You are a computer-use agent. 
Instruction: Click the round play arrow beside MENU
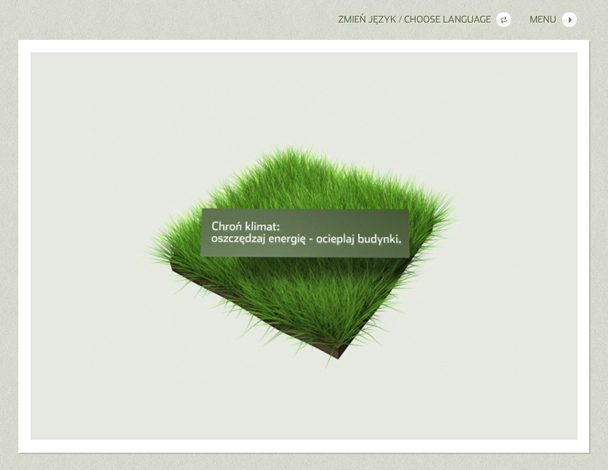coord(569,19)
